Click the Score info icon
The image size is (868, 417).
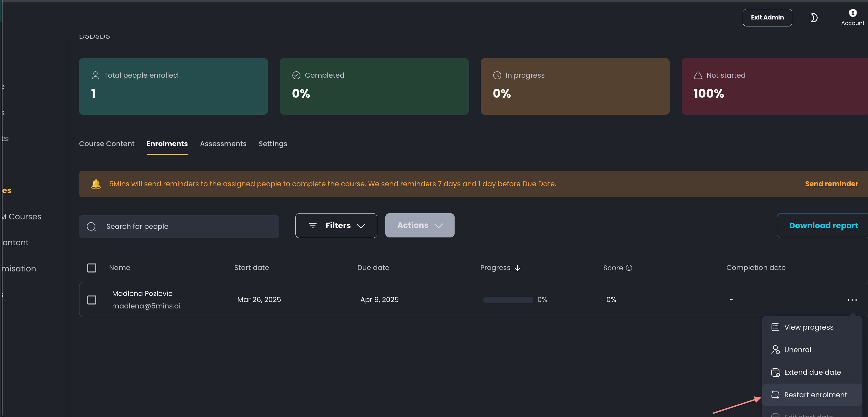coord(629,268)
